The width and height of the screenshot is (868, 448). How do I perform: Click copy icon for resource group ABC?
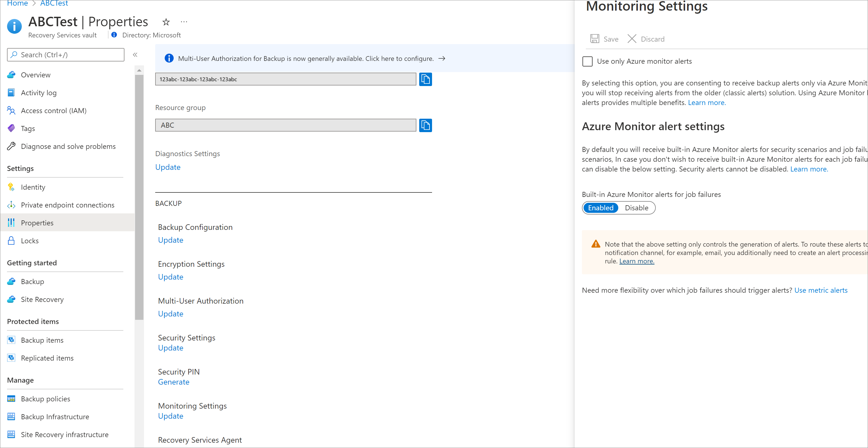coord(425,125)
